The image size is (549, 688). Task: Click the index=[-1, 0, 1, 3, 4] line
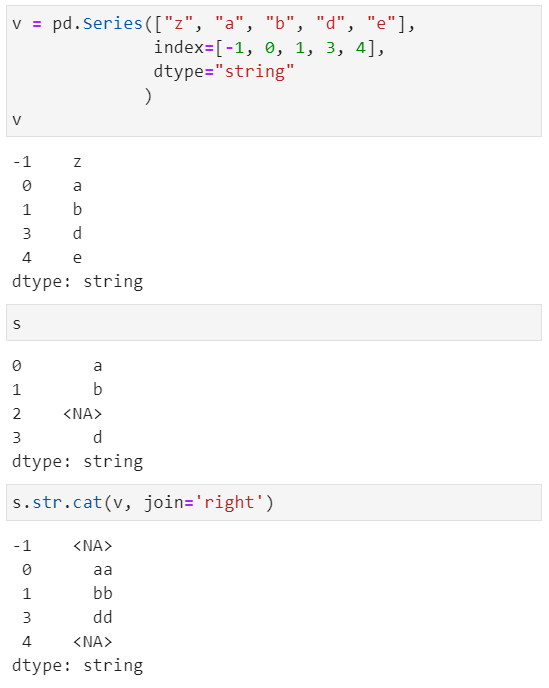coord(269,47)
